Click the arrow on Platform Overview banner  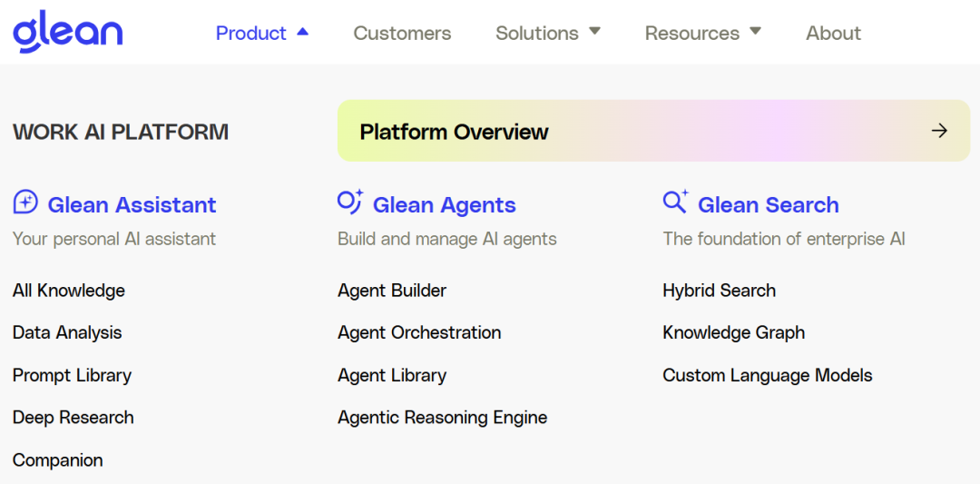(939, 131)
